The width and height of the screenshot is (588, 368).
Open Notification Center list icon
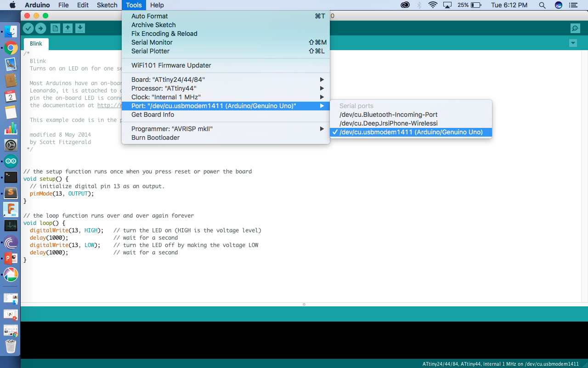[572, 5]
